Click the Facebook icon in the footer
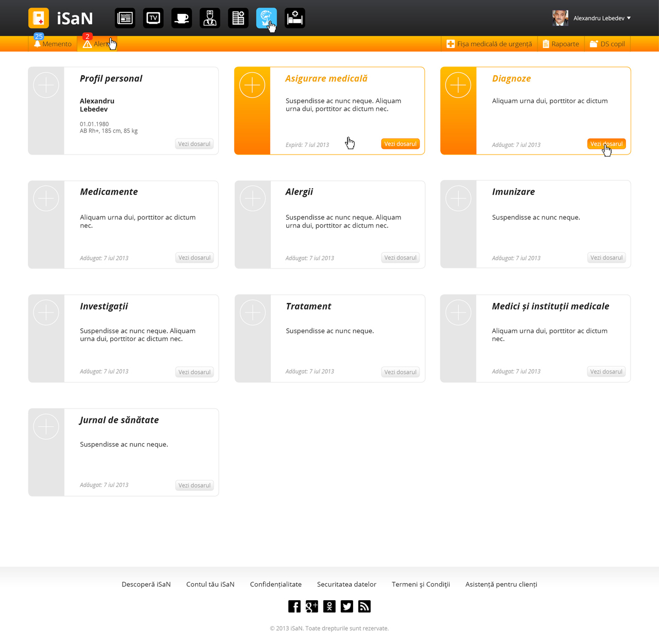Viewport: 659px width, 644px height. [294, 606]
